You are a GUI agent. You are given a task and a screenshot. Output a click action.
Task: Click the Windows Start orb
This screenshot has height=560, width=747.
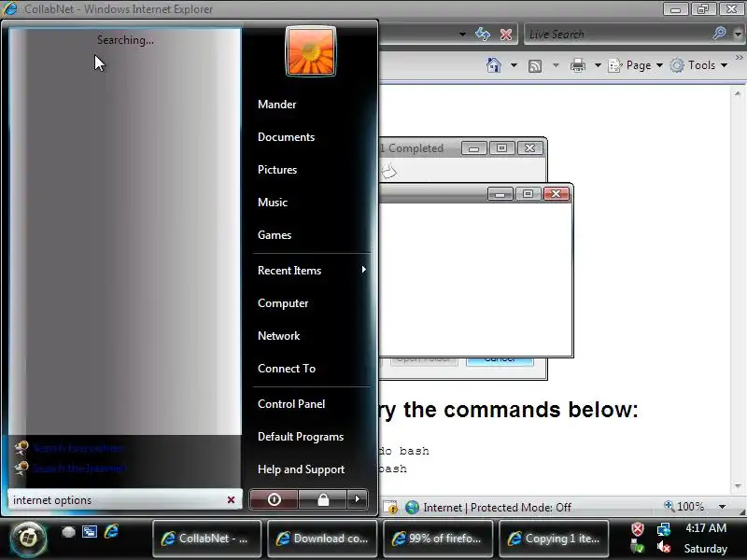pyautogui.click(x=28, y=539)
